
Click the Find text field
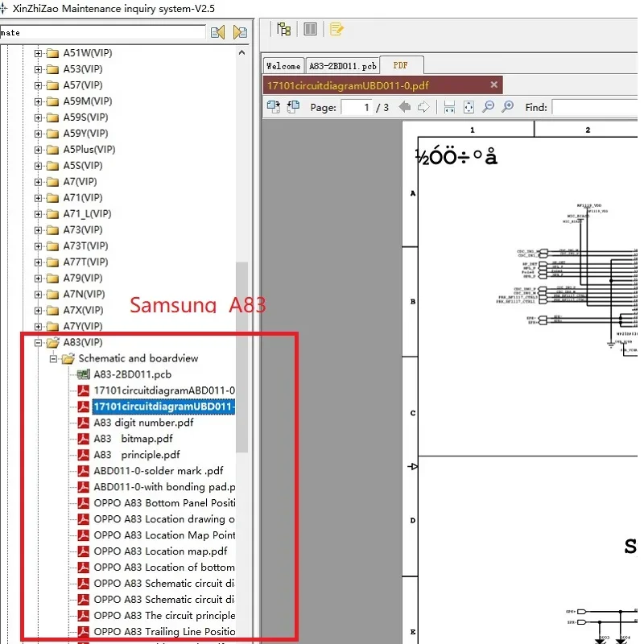pyautogui.click(x=594, y=107)
